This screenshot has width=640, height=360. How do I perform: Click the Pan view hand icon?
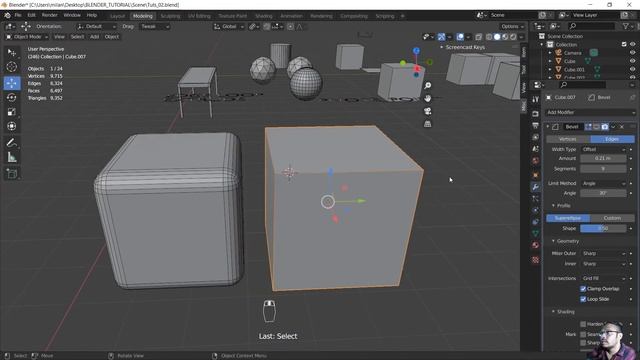(x=427, y=98)
